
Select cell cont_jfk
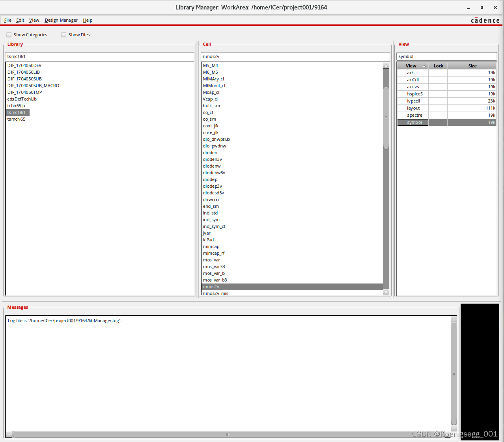pos(211,126)
